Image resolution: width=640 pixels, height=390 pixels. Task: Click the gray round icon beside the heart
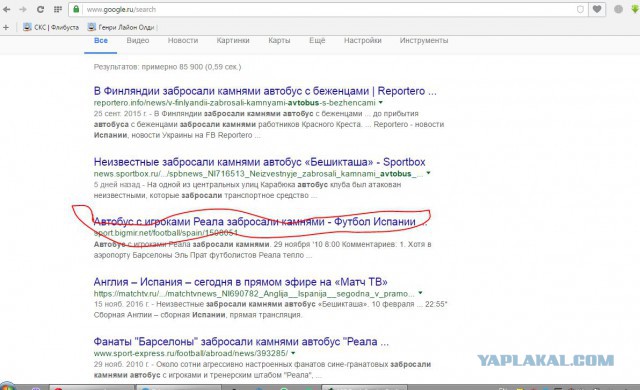(x=618, y=9)
